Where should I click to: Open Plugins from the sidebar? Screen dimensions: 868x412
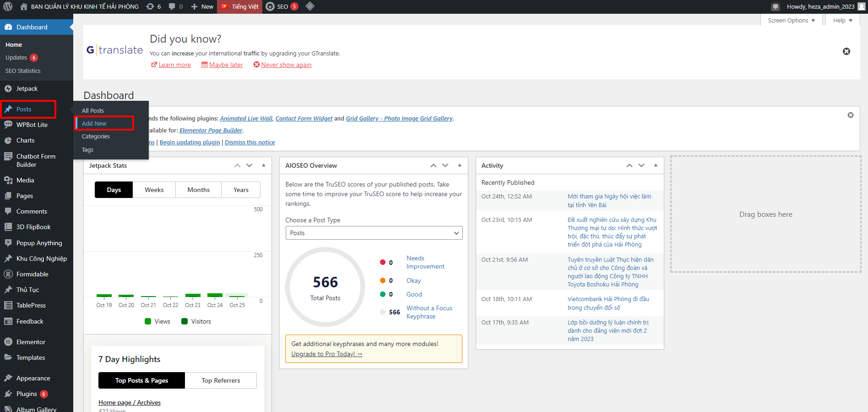(27, 394)
